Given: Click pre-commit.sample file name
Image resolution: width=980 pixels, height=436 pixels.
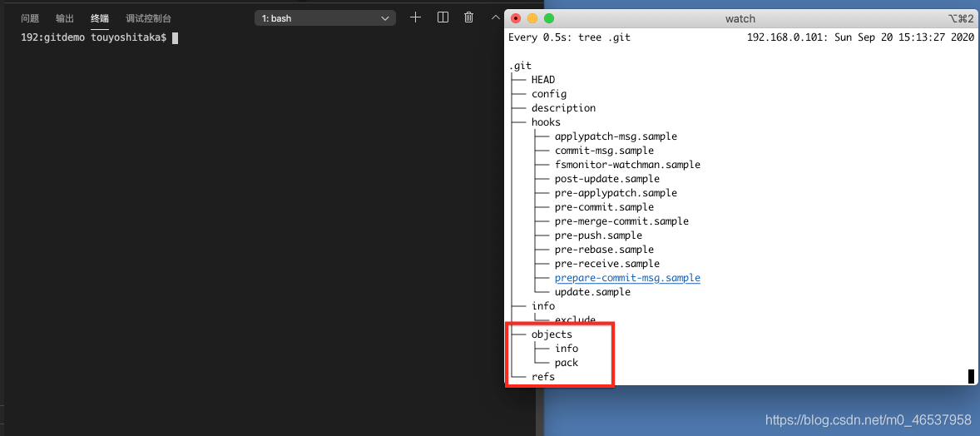Looking at the screenshot, I should click(x=604, y=207).
